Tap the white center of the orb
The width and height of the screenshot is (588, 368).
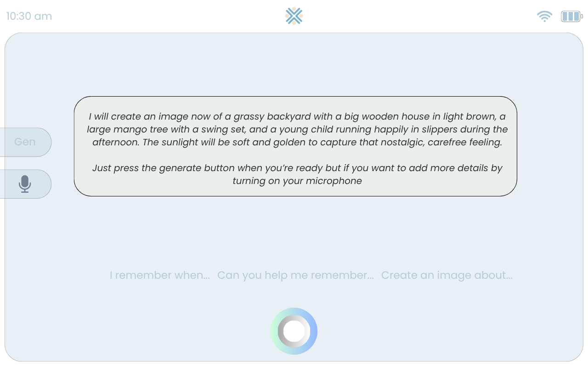coord(294,331)
